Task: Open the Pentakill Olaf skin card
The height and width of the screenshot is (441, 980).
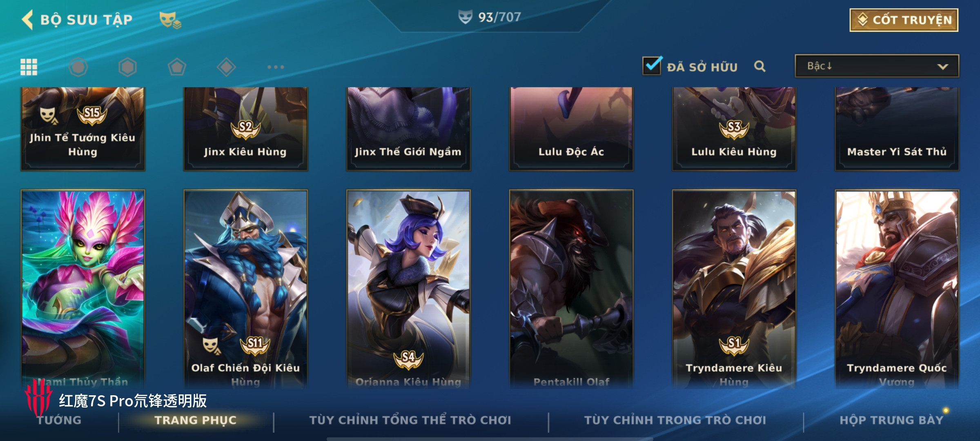Action: (571, 289)
